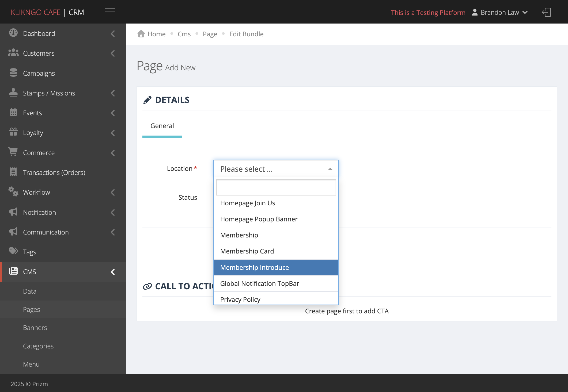Viewport: 568px width, 392px height.
Task: Choose Membership Card from the list
Action: [x=276, y=251]
